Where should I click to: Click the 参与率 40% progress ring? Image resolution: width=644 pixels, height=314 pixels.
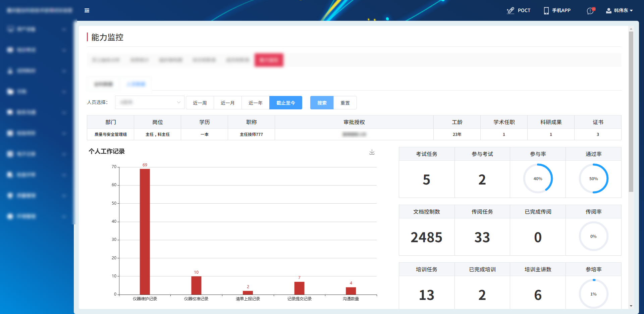tap(538, 178)
